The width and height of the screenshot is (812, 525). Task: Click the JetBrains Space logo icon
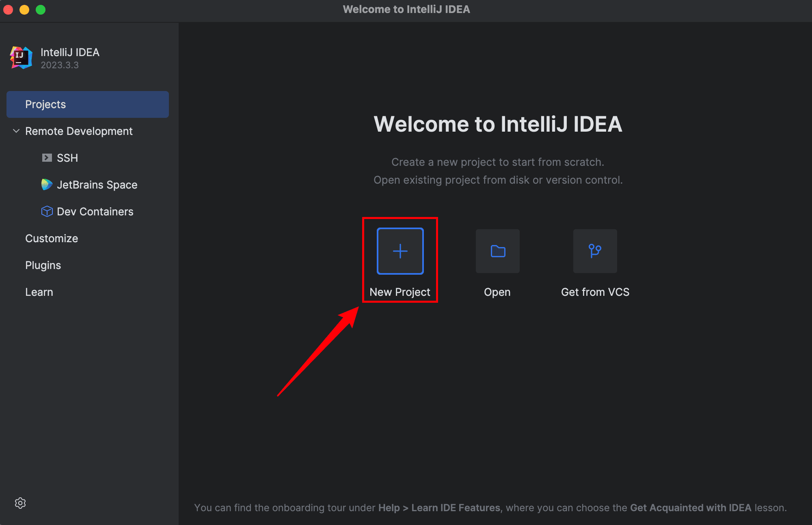pyautogui.click(x=47, y=184)
